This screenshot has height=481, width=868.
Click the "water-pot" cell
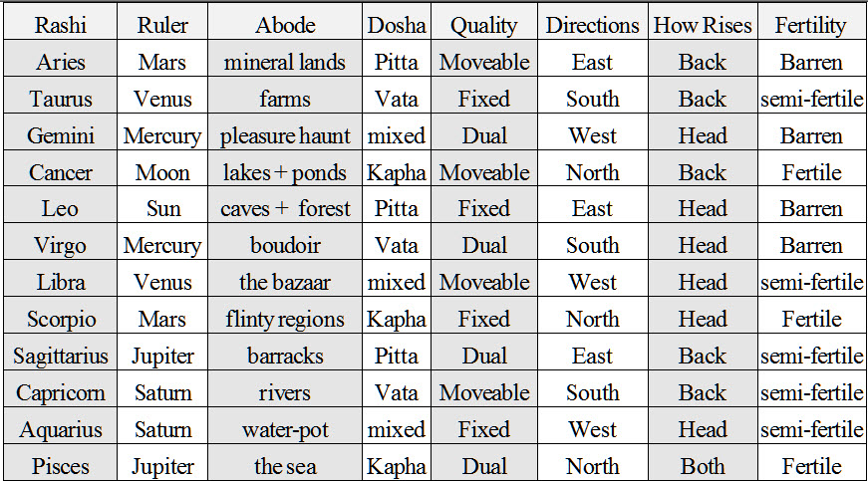[x=285, y=429]
